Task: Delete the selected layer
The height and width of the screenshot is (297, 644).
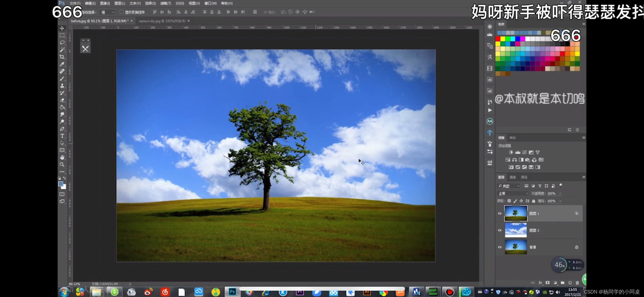Action: 577,283
